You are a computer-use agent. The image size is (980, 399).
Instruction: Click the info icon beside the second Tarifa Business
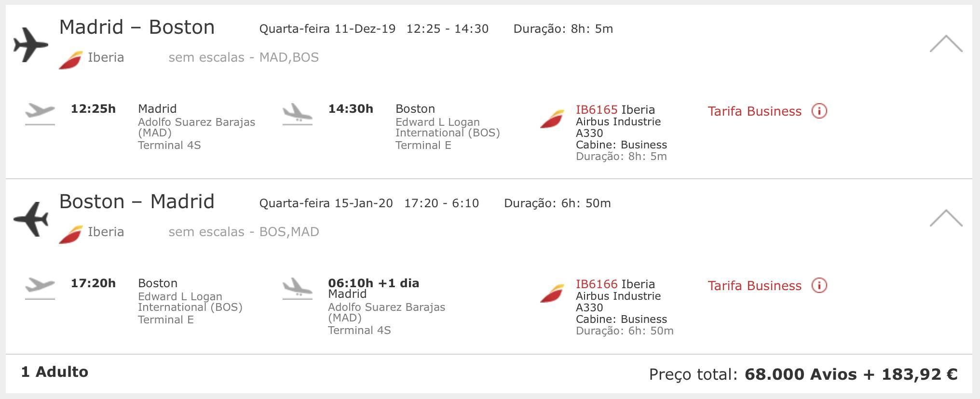(819, 286)
